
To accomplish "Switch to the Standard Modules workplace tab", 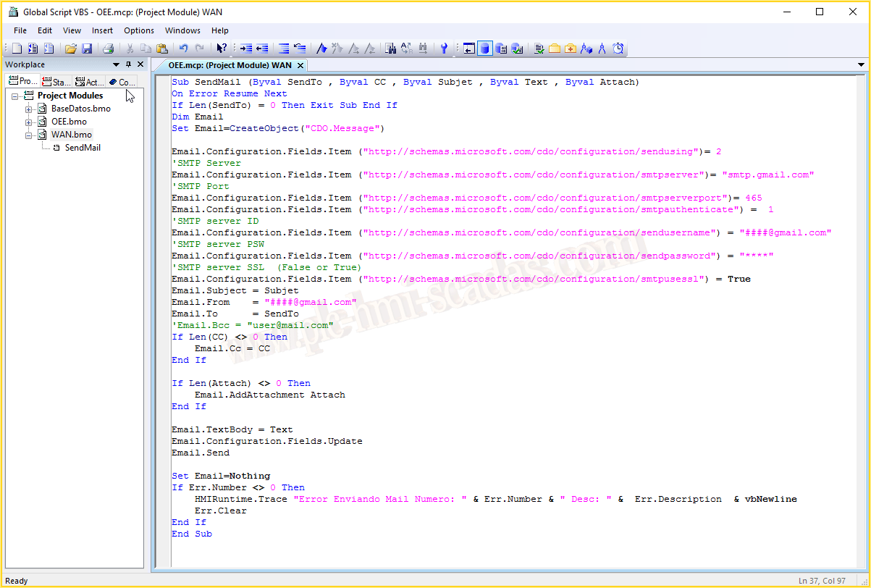I will coord(56,82).
